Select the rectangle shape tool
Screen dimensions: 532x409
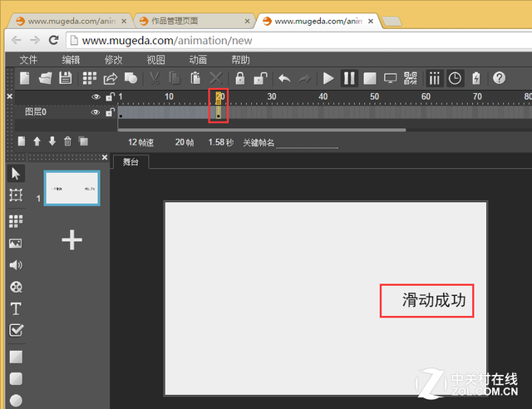[16, 357]
